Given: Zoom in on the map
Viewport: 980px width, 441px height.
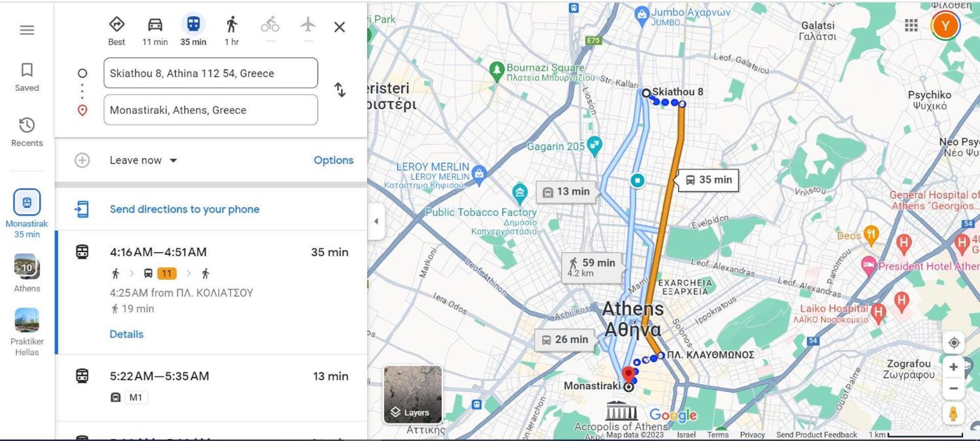Looking at the screenshot, I should pyautogui.click(x=953, y=367).
